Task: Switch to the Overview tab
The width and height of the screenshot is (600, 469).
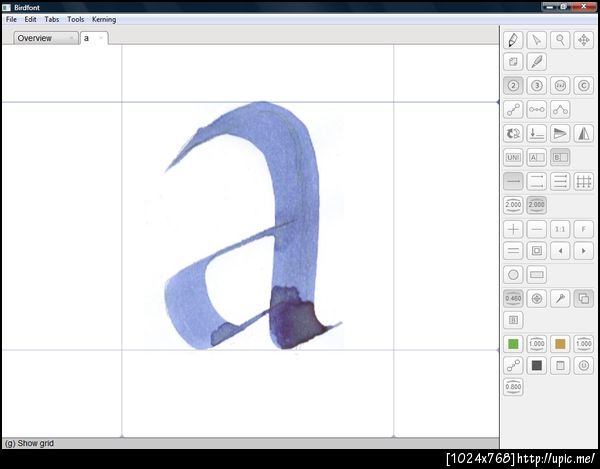Action: click(46, 38)
